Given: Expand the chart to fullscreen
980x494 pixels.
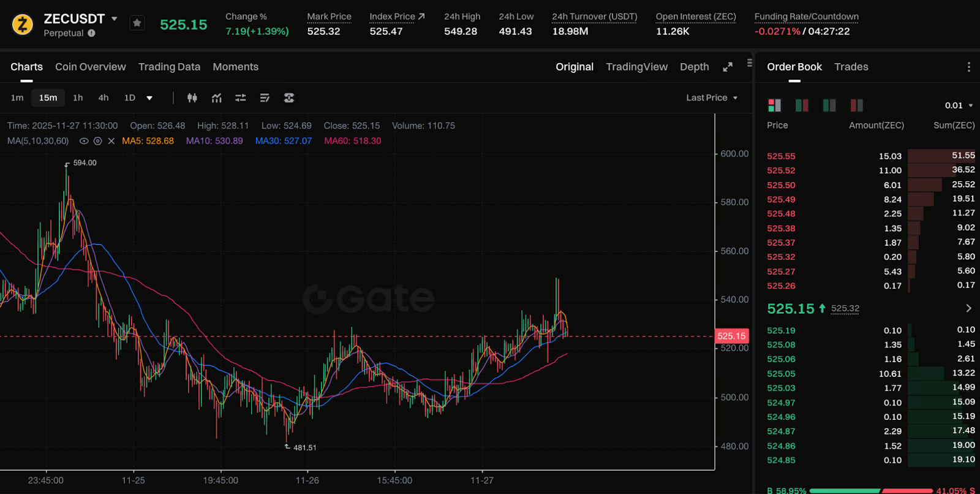Looking at the screenshot, I should [x=728, y=67].
